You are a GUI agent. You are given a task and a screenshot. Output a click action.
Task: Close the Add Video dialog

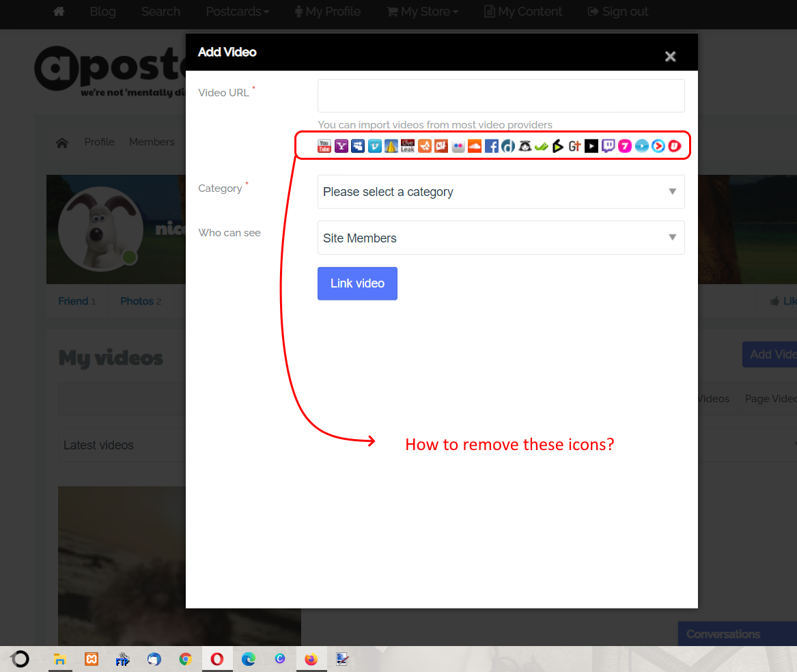(671, 57)
